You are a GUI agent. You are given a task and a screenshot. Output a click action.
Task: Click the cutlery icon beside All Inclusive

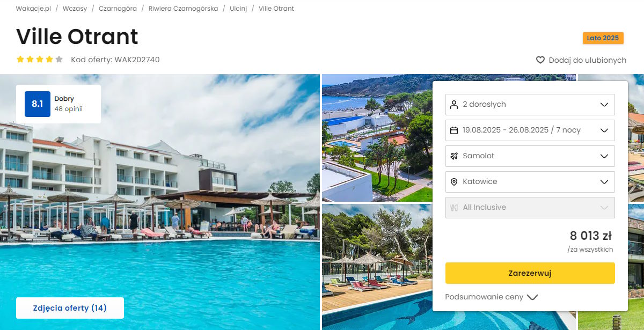tap(454, 208)
